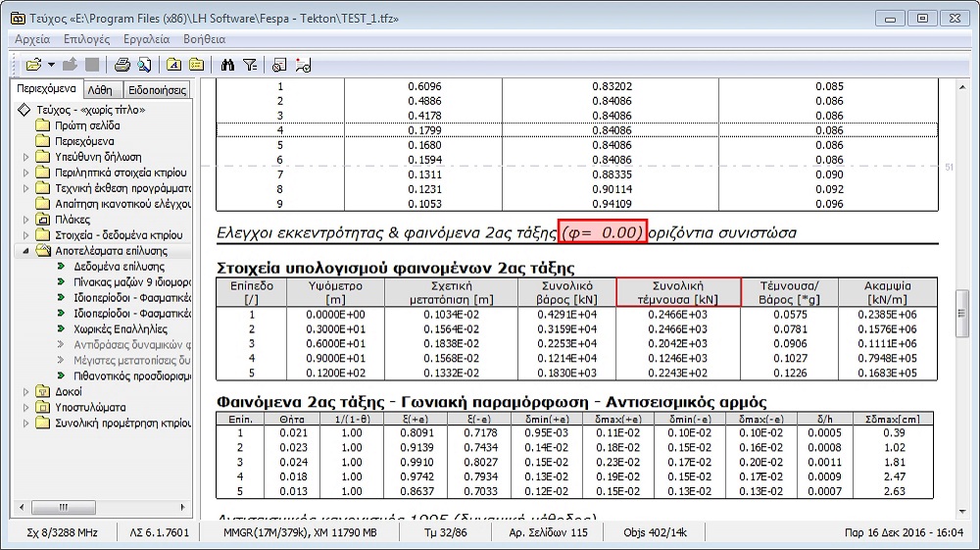Click status bar entry Αρ. Σελίδων 115
This screenshot has height=550, width=980.
point(548,532)
